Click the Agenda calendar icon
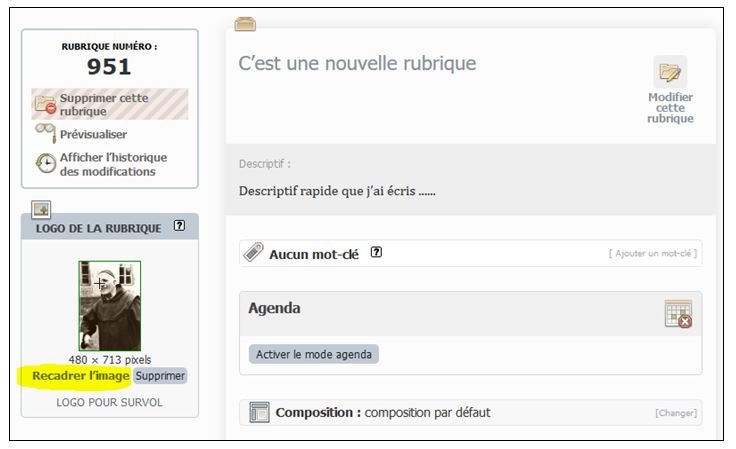Image resolution: width=736 pixels, height=449 pixels. pos(678,314)
